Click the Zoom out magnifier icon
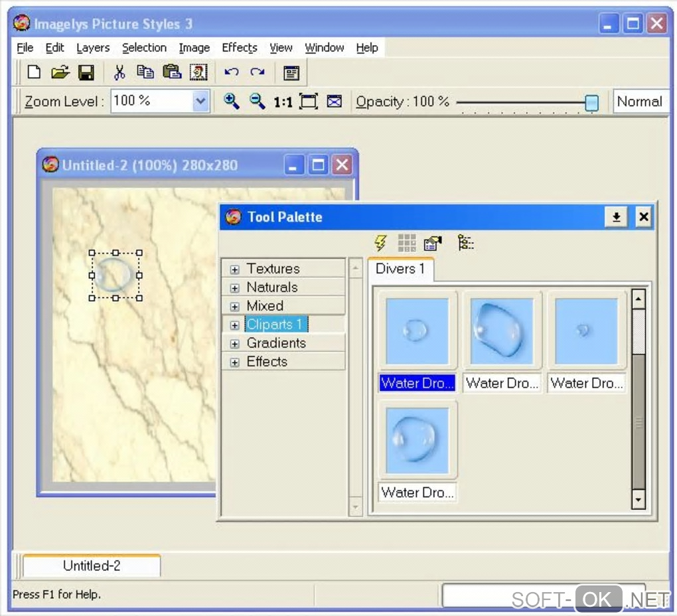 258,102
